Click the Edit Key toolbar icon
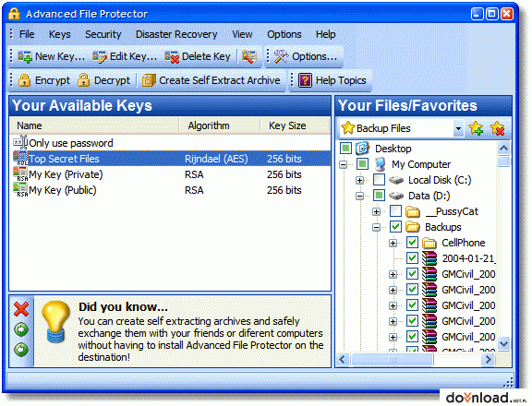Viewport: 532px width, 406px height. pos(100,56)
